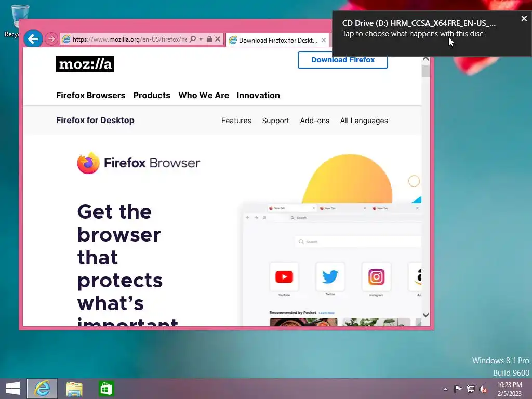Open File Explorer from the taskbar
This screenshot has width=532, height=399.
pyautogui.click(x=74, y=389)
